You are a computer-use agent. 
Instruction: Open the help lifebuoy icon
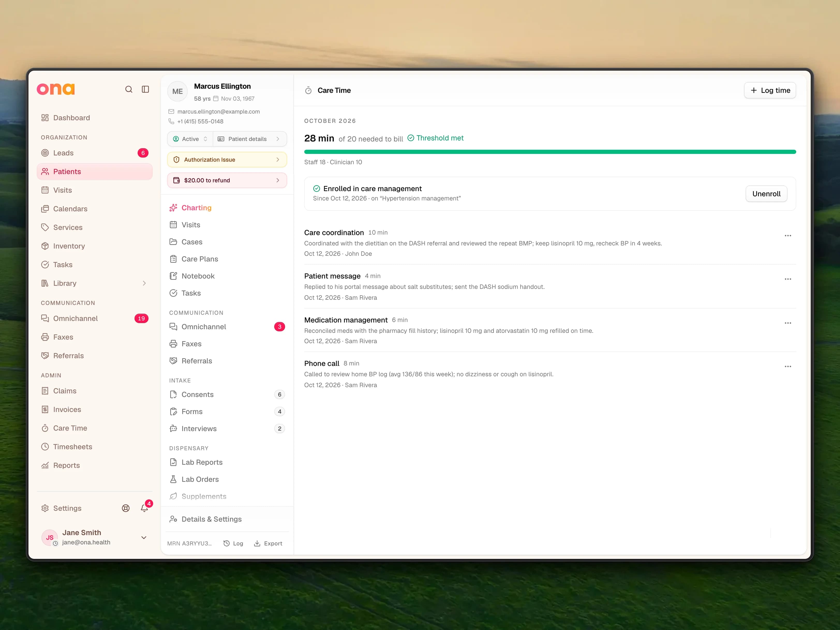tap(126, 508)
